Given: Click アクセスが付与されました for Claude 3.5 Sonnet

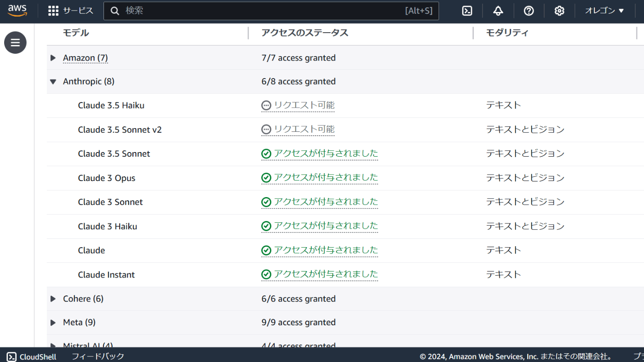Looking at the screenshot, I should pyautogui.click(x=326, y=153).
